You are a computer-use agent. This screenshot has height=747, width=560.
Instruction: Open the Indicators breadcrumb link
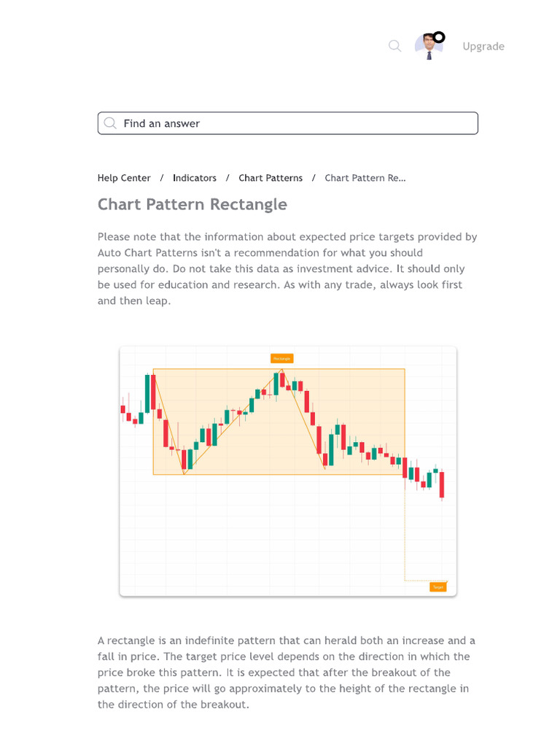pos(195,178)
